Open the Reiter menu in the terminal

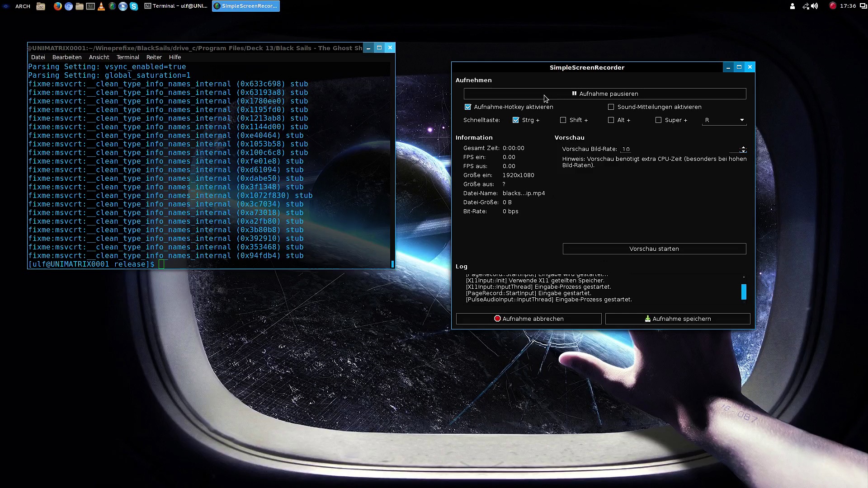[154, 57]
